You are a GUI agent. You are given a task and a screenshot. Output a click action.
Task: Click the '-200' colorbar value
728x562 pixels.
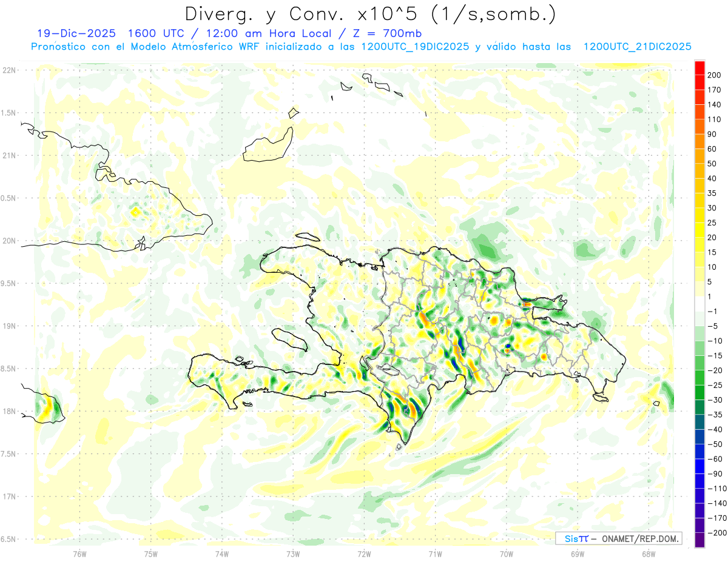click(717, 533)
